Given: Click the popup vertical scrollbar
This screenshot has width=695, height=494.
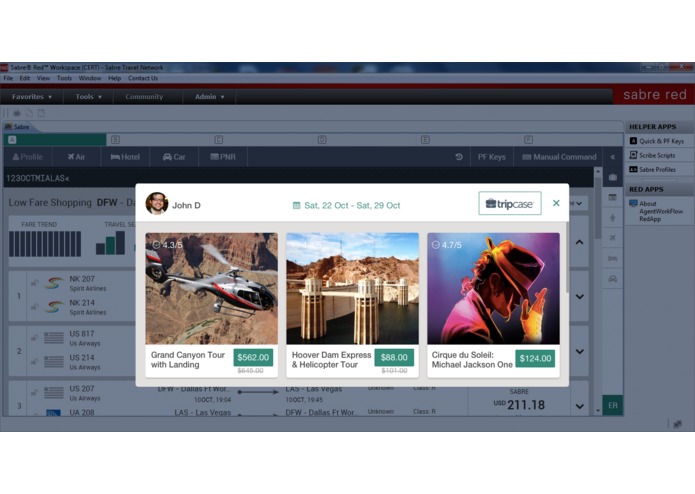Looking at the screenshot, I should (x=567, y=257).
